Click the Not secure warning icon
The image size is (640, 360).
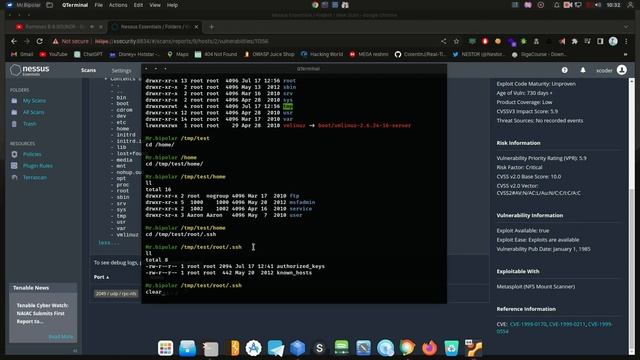56,41
